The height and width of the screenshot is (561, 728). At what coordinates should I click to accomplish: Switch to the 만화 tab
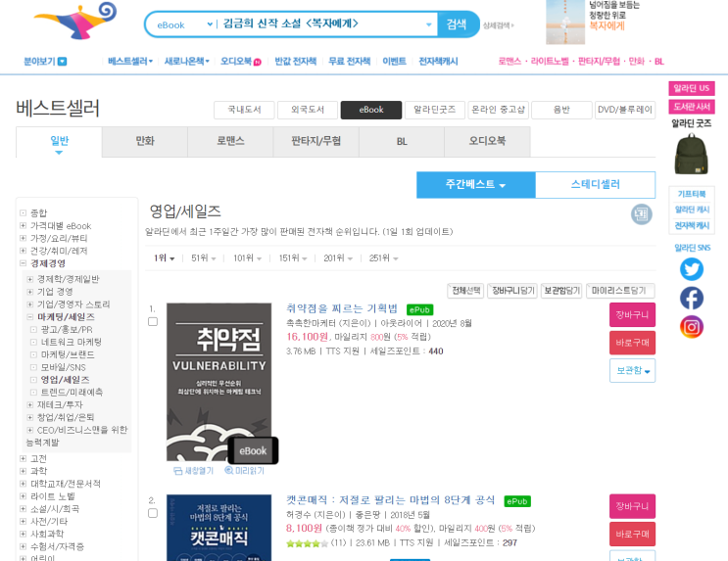click(145, 142)
